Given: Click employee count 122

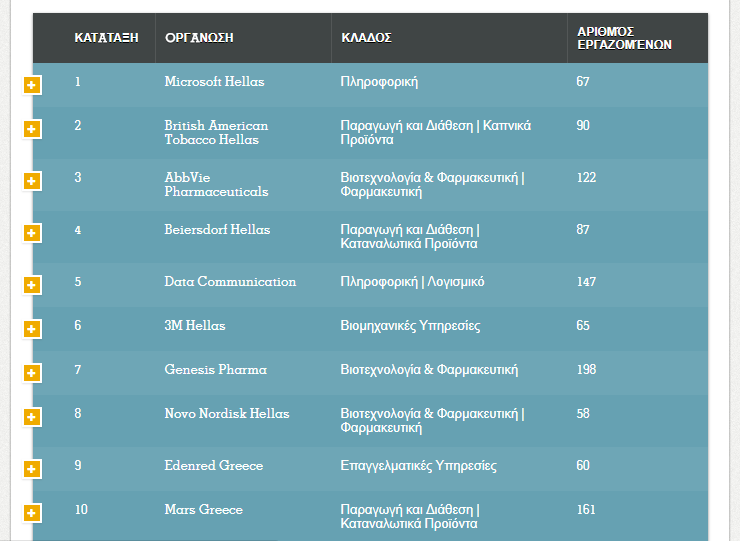Looking at the screenshot, I should click(586, 178).
